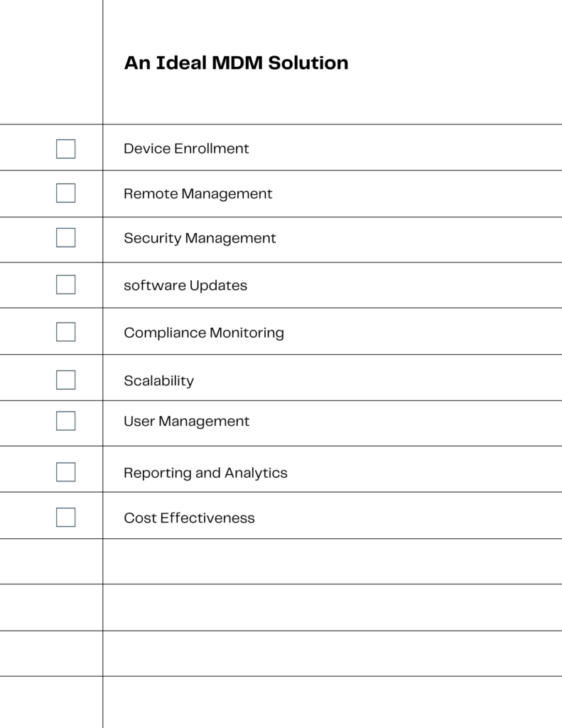Viewport: 562px width, 728px height.
Task: Tick the Reporting and Analytics checkbox
Action: click(x=66, y=472)
